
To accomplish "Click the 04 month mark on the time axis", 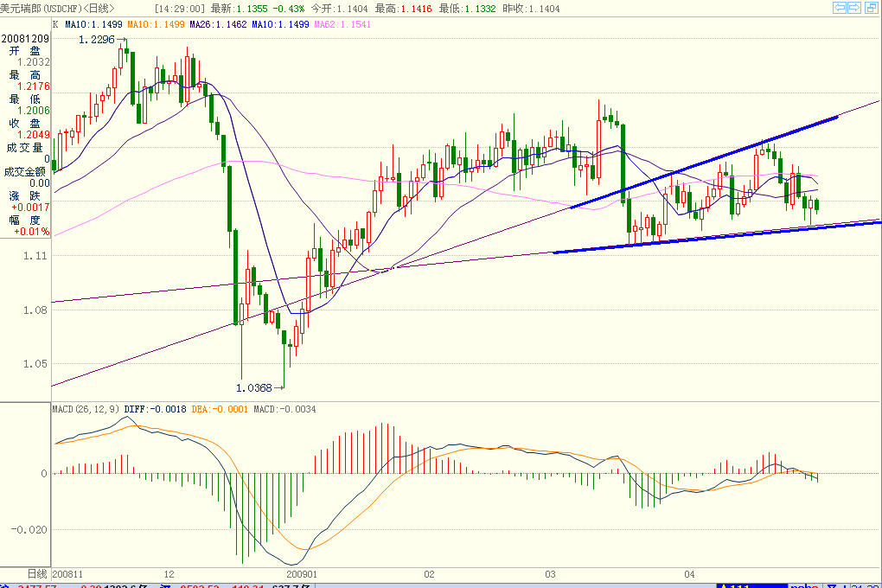I will click(690, 574).
